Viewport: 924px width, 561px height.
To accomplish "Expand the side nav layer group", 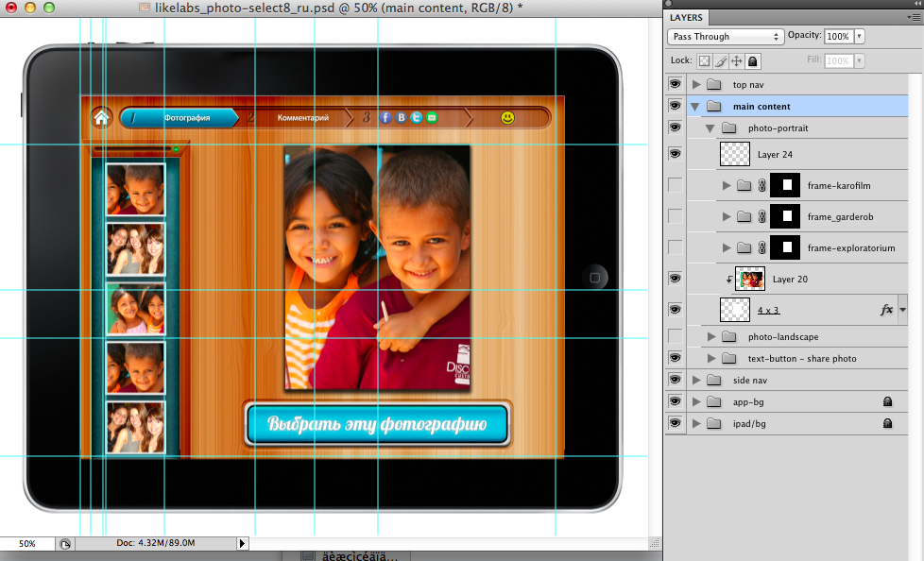I will pos(696,380).
